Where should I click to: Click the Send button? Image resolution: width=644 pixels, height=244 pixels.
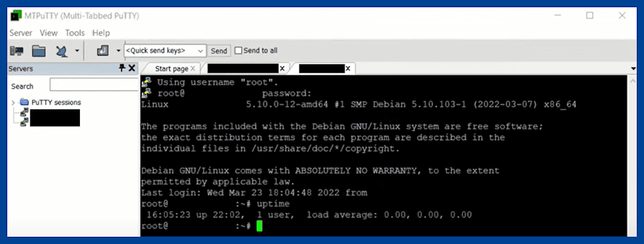pos(219,50)
